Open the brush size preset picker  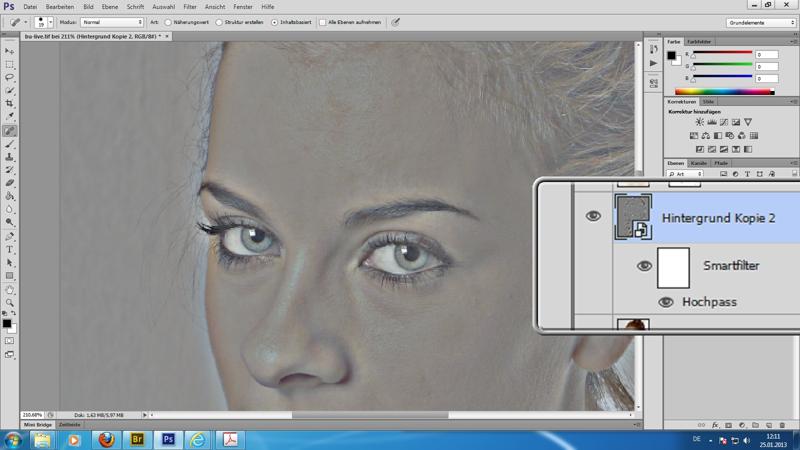tap(43, 22)
